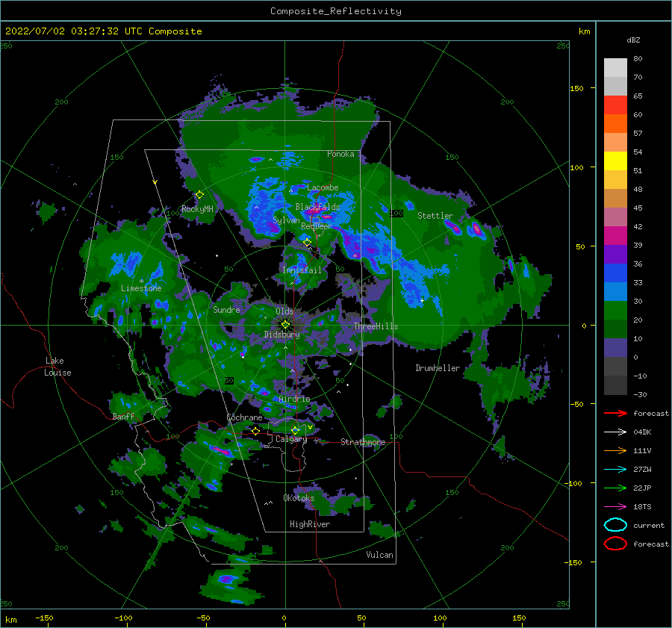Image resolution: width=672 pixels, height=628 pixels.
Task: Click the -30 value at dBZ scale bottom
Action: (641, 394)
